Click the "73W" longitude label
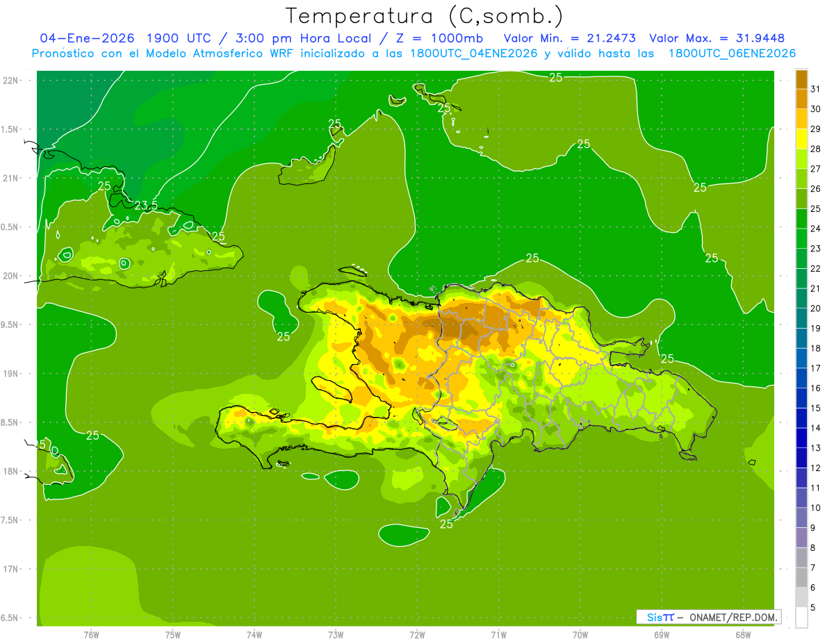Viewport: 834px width, 644px height. [336, 634]
